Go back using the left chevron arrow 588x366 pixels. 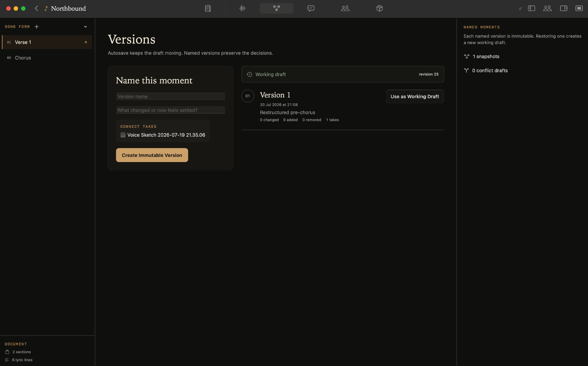point(36,8)
